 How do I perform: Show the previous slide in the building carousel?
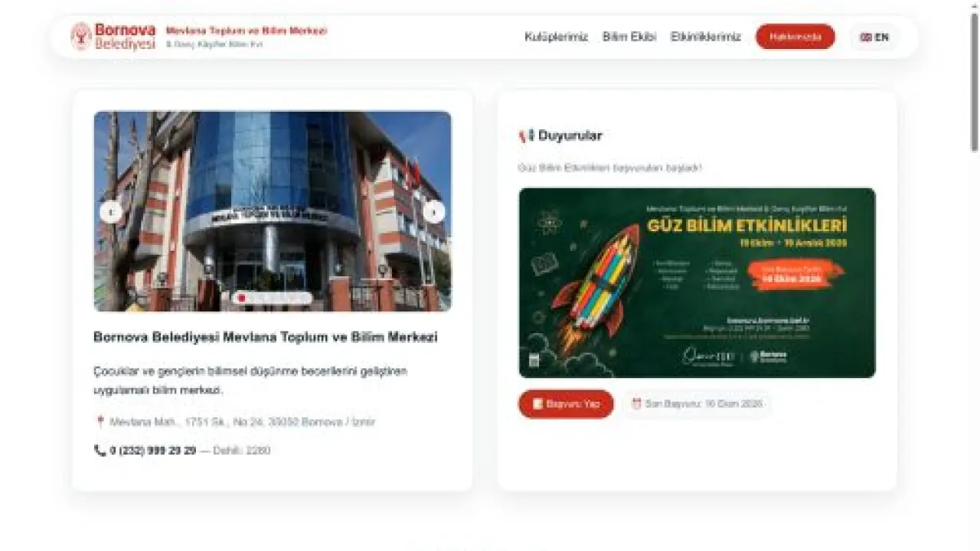(111, 212)
